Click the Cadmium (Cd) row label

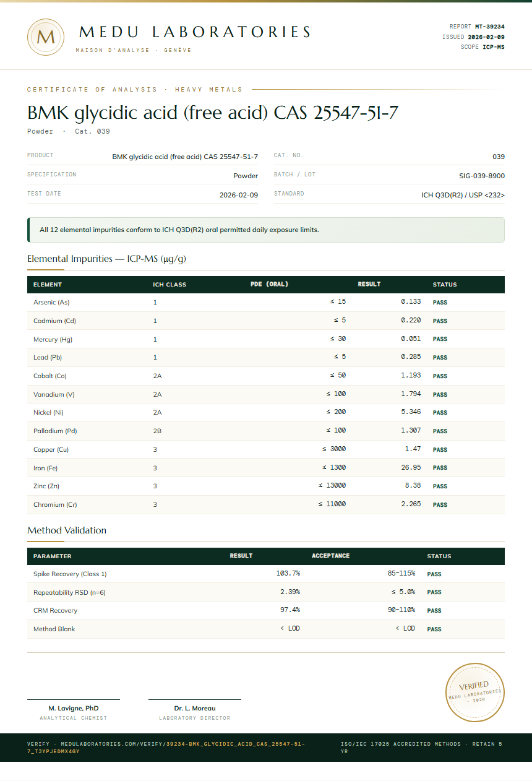coord(54,321)
